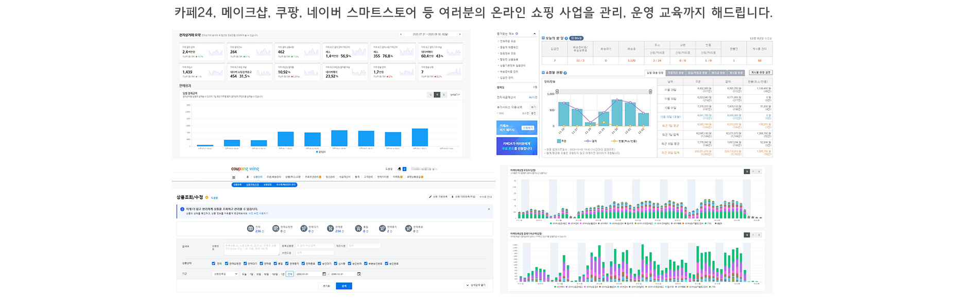Viewport: 980px width, 303px height.
Task: Go to next date range in 전자상거래 요약
Action: [460, 35]
